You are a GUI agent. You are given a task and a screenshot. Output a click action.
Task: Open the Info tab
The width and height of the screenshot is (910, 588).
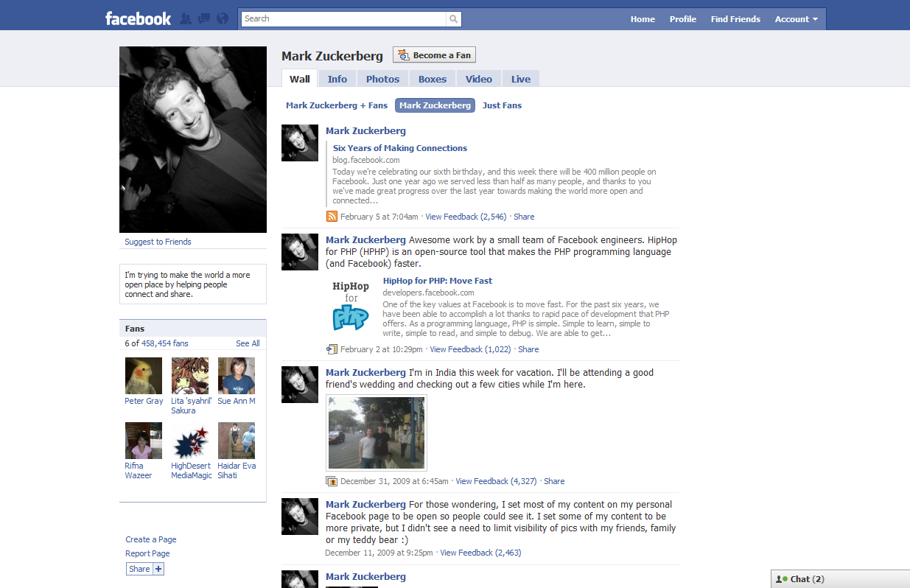[337, 78]
